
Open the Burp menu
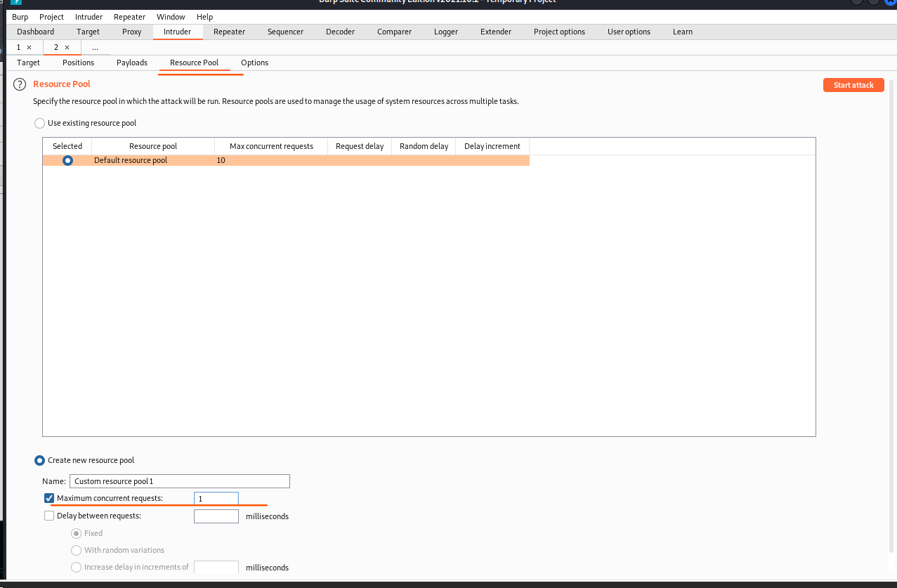[x=20, y=17]
